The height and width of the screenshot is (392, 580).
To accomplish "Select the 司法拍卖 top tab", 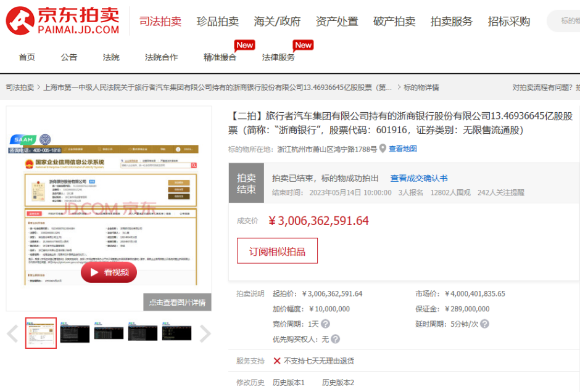I will pos(160,22).
